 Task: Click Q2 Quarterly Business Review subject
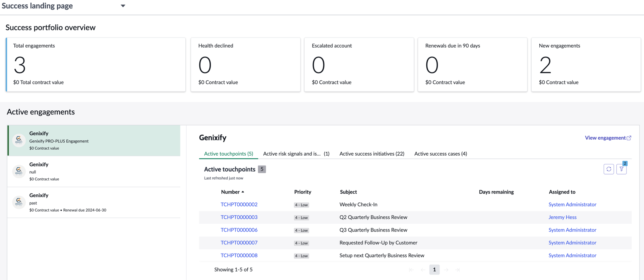pos(374,217)
